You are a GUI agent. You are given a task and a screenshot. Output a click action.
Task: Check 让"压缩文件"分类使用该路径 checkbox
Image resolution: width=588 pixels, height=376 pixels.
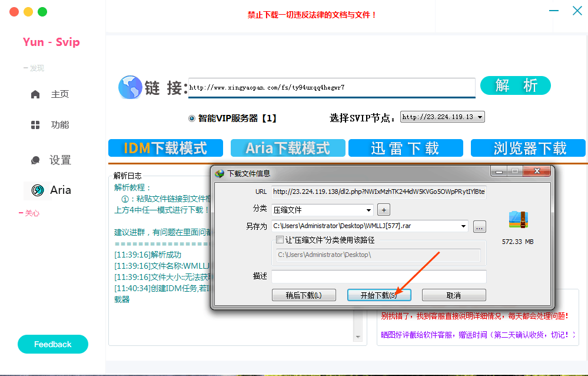pyautogui.click(x=280, y=240)
